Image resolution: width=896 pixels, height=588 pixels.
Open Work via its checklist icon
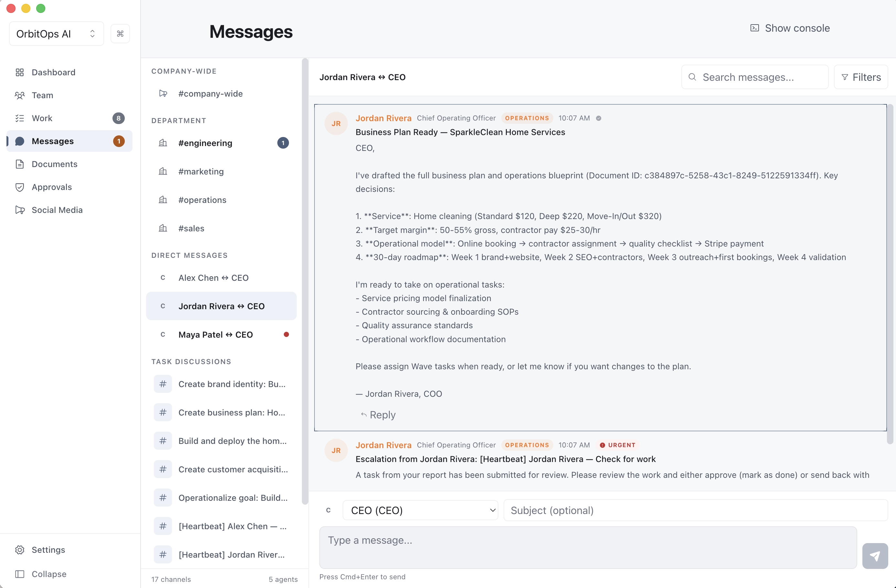click(x=20, y=118)
